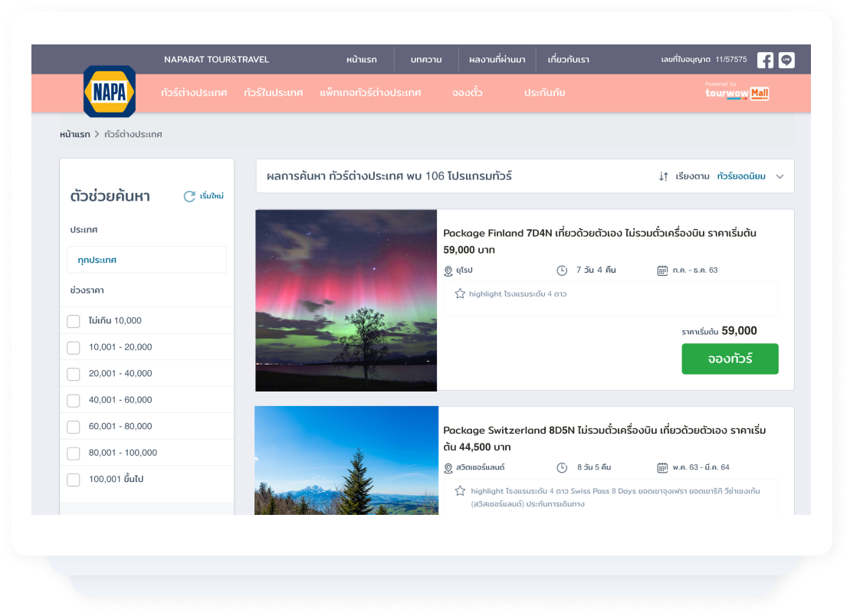
Task: Select the ประกันภัย navigation item
Action: 544,93
